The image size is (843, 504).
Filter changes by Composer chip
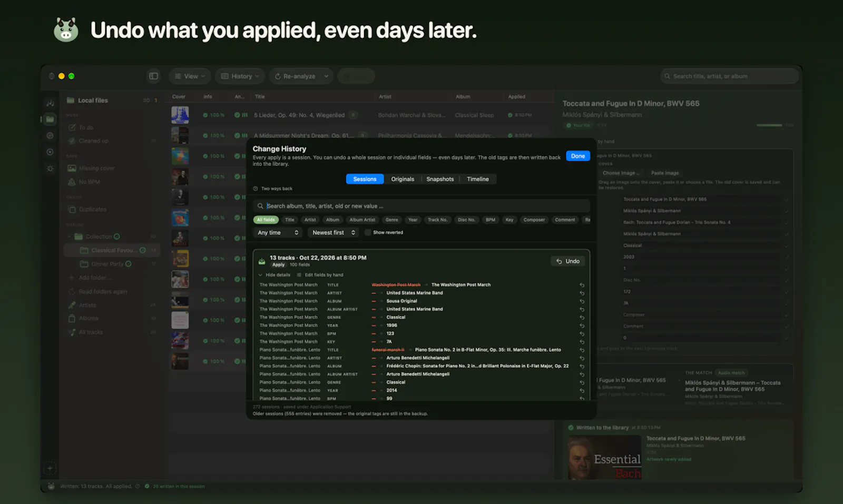pos(534,220)
